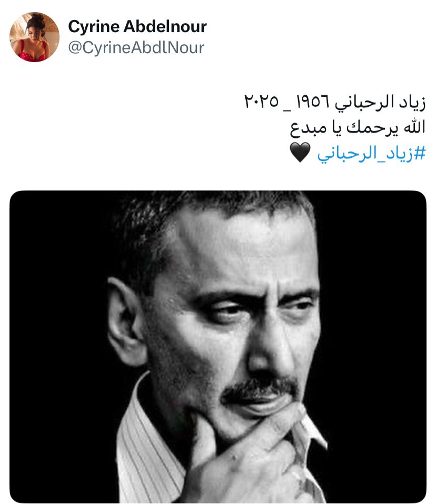Screen dimensions: 436x504
Task: Click the year ٢٠٢٥ in the tweet
Action: point(261,102)
